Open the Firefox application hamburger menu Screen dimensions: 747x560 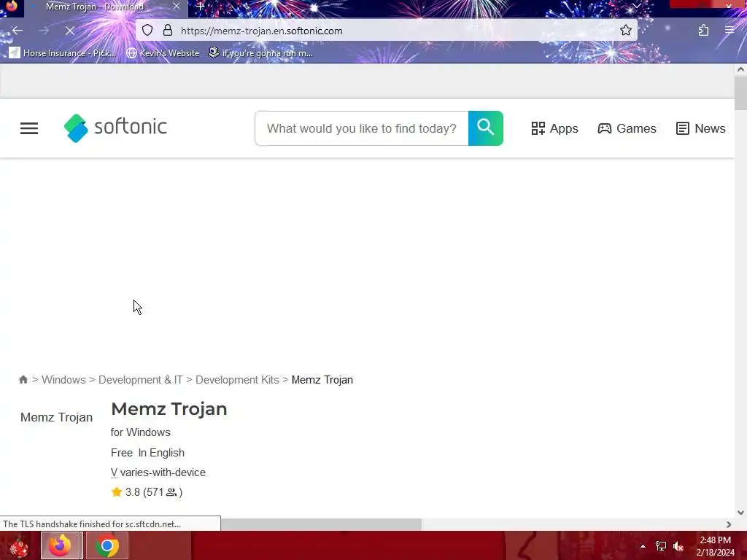729,31
